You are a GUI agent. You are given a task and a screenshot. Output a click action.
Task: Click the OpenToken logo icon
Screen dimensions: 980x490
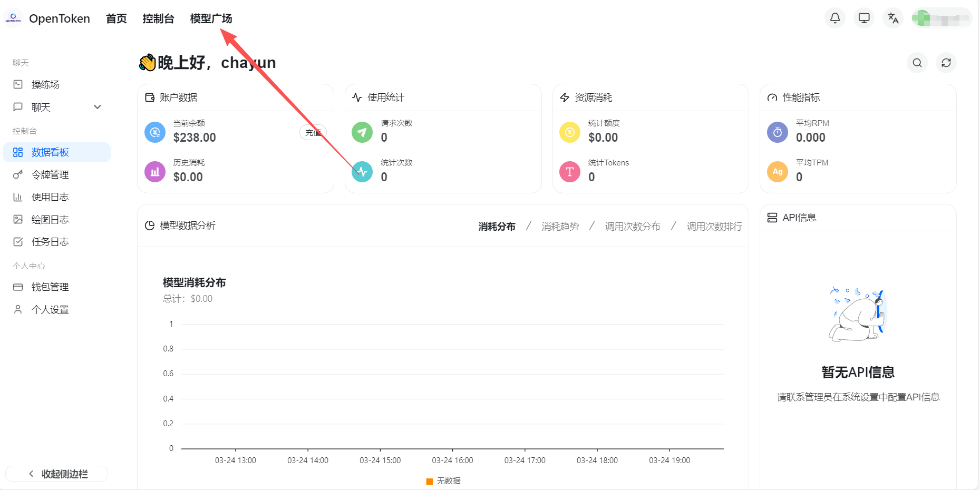(x=13, y=18)
